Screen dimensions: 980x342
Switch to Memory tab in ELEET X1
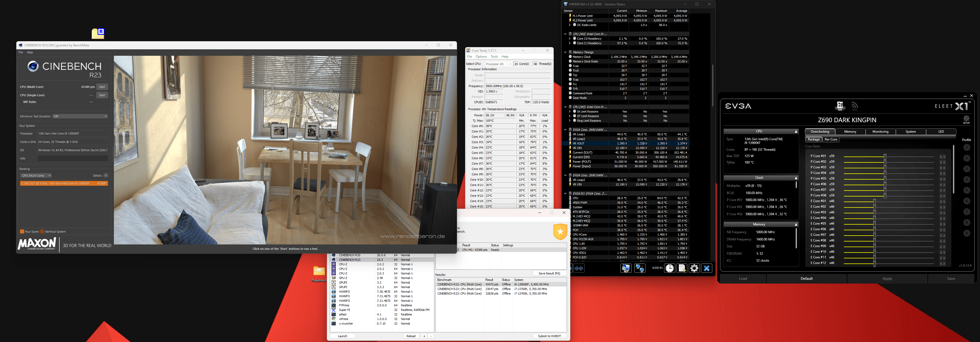coord(850,132)
